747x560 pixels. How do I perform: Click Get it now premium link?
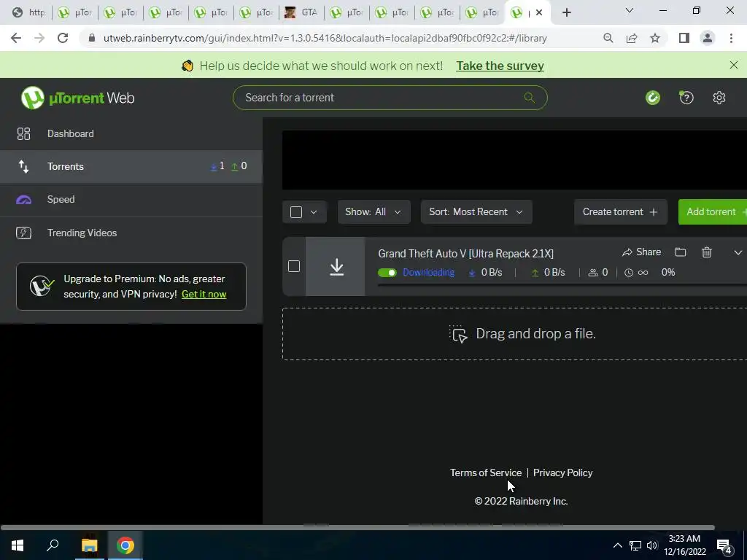click(204, 295)
